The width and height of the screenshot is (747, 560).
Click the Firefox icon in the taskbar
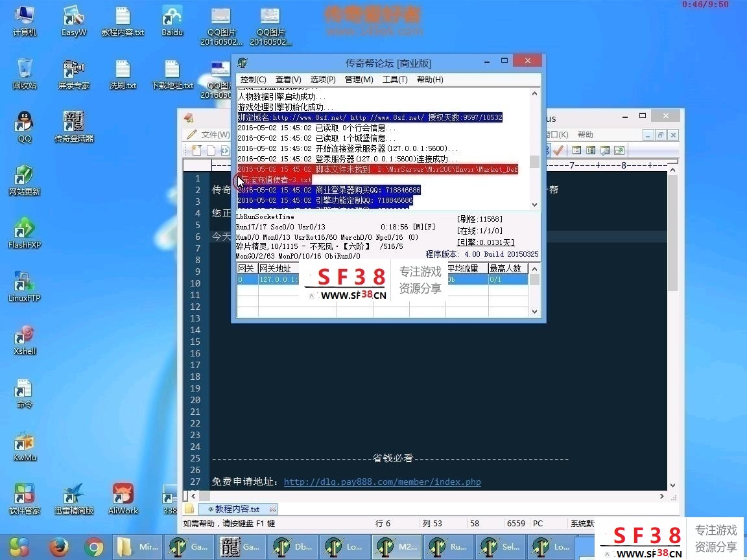pyautogui.click(x=58, y=546)
